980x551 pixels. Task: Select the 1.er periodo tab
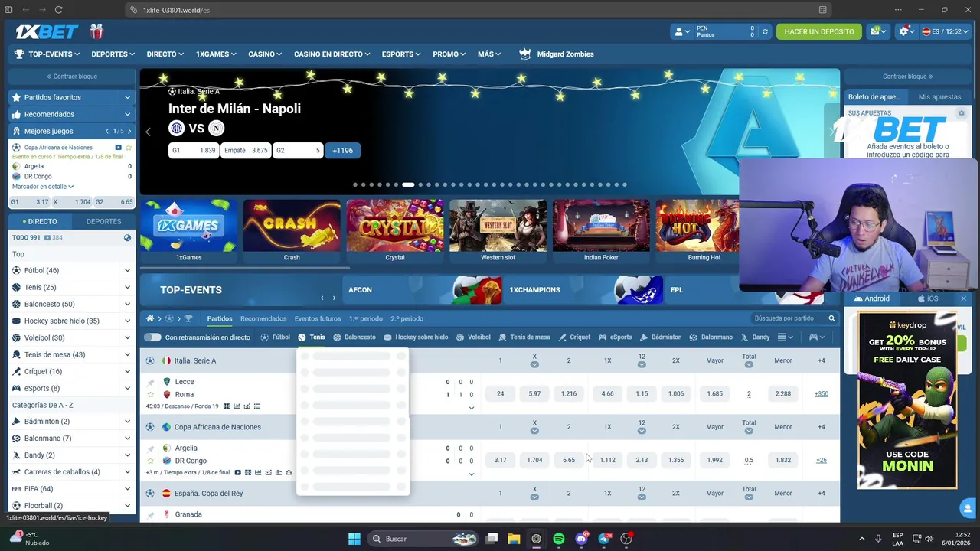[366, 318]
